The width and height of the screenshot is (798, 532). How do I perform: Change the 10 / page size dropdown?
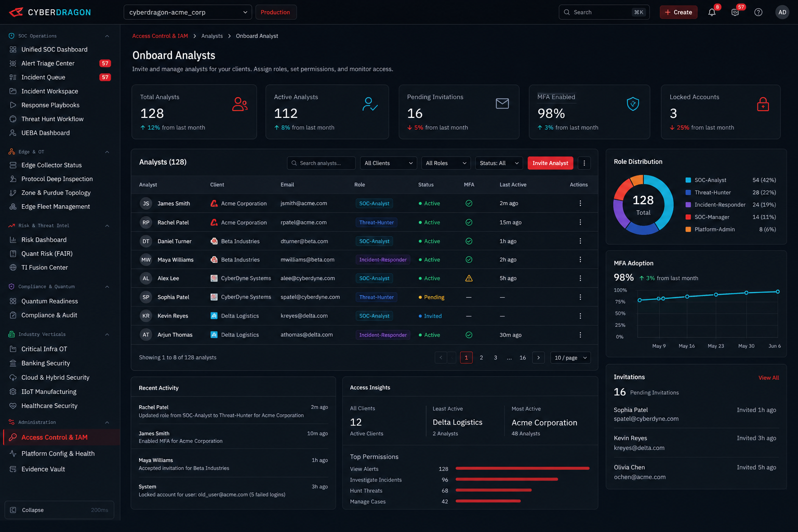[570, 357]
